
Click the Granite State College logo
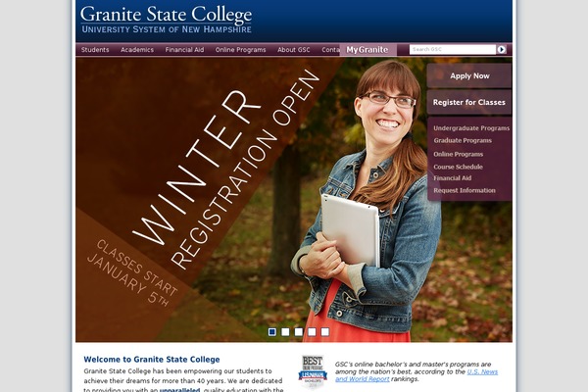[x=166, y=20]
